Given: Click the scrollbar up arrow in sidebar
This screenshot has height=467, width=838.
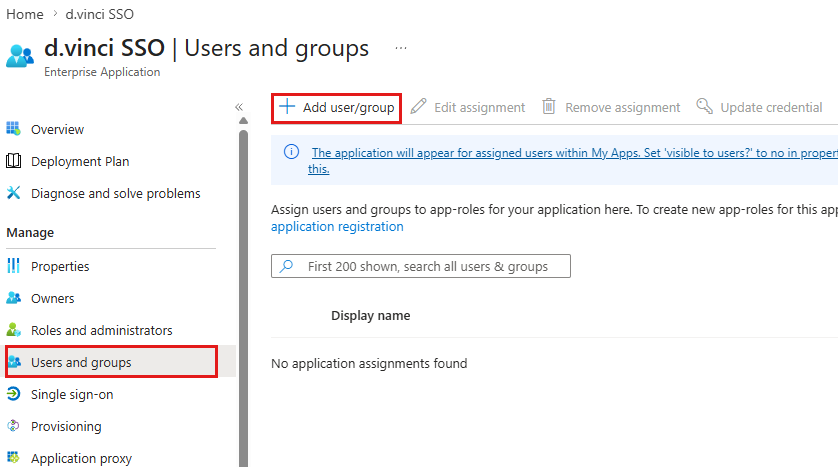Looking at the screenshot, I should coord(243,121).
